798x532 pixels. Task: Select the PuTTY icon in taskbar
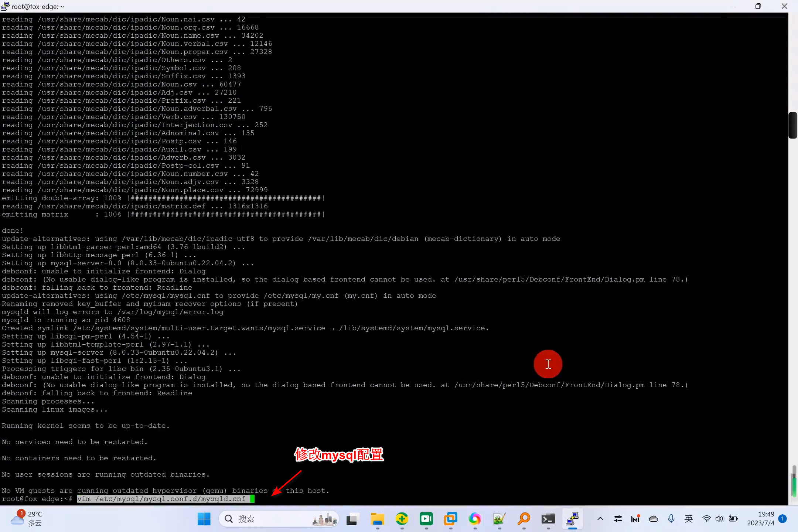[x=572, y=519]
